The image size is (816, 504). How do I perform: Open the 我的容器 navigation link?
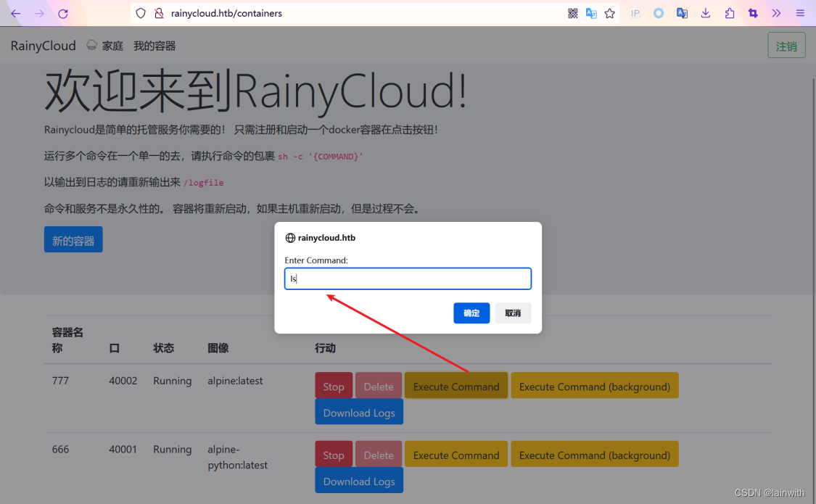tap(154, 46)
